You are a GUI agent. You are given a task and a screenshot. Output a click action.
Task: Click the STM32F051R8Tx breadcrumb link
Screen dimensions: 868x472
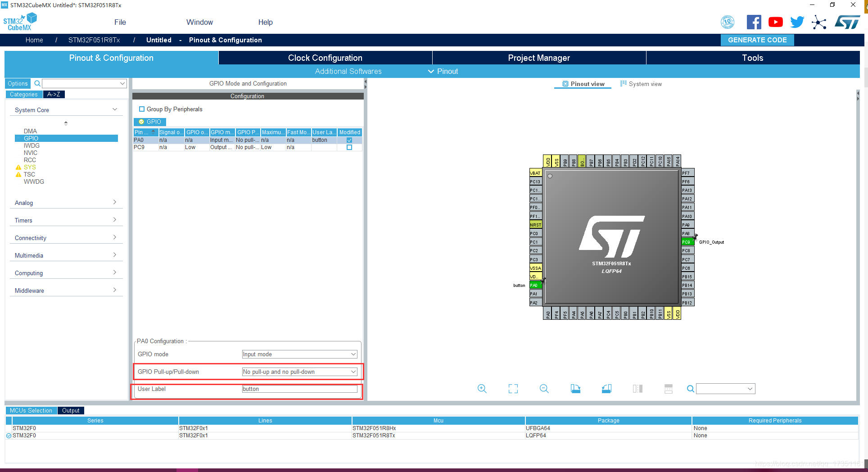94,40
